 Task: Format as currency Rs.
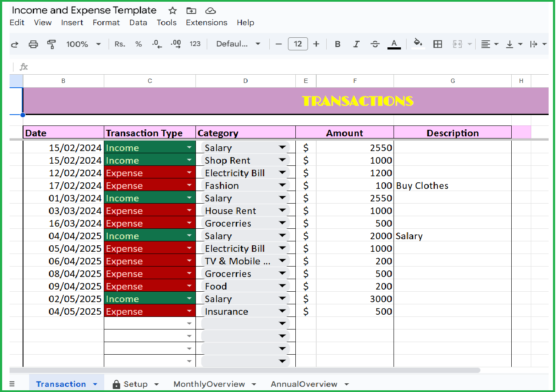pos(120,44)
